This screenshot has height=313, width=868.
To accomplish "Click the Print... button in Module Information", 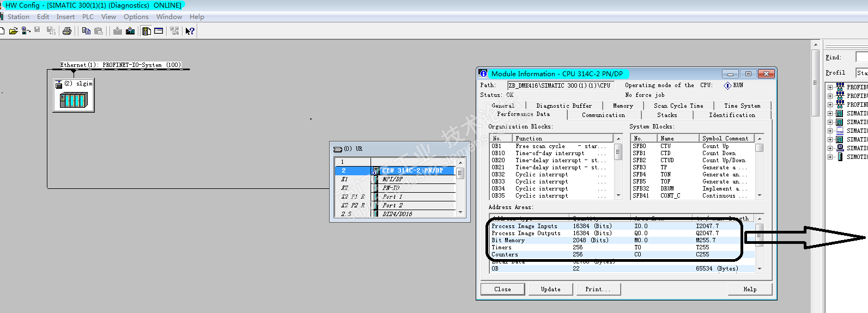I will 598,289.
